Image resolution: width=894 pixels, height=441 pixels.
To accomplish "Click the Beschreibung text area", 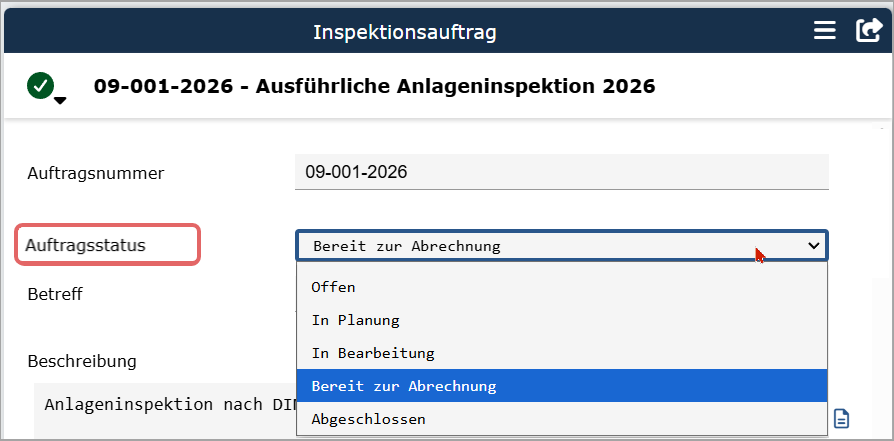I will pos(165,410).
